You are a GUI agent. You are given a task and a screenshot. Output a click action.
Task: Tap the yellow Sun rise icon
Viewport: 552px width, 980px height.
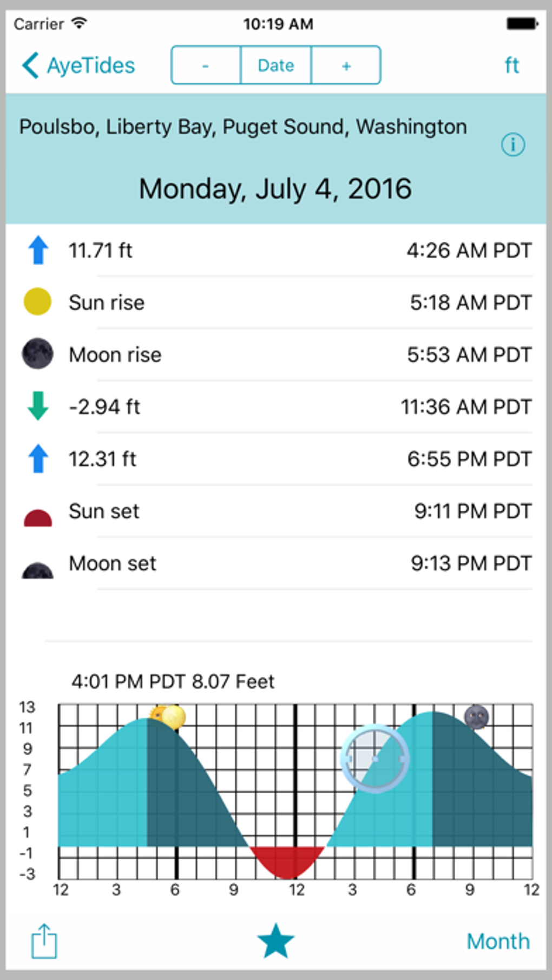coord(37,302)
